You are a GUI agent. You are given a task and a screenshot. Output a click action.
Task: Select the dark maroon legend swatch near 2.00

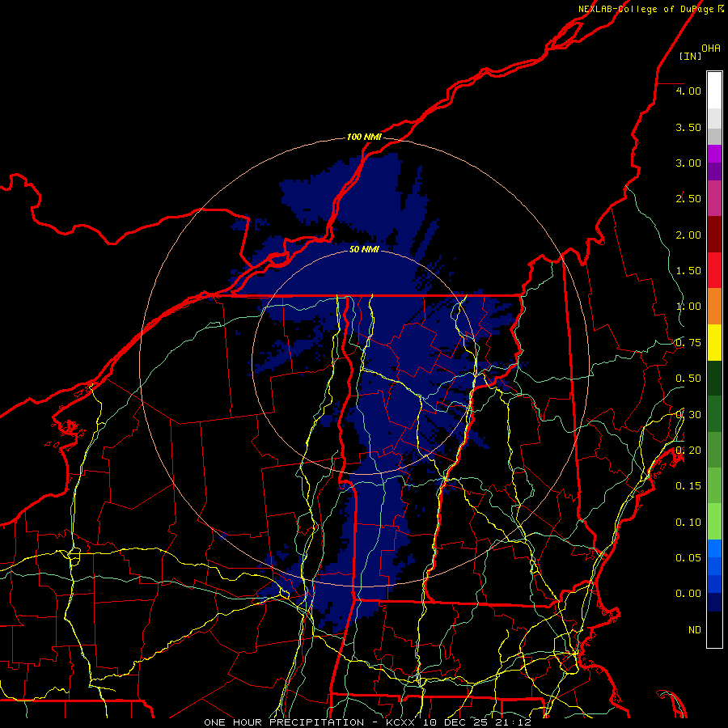click(714, 235)
